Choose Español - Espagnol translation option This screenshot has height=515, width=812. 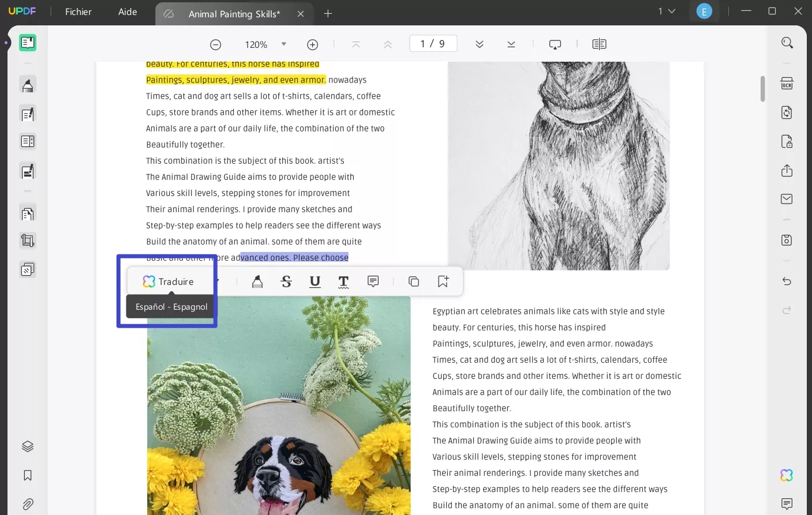pos(171,307)
